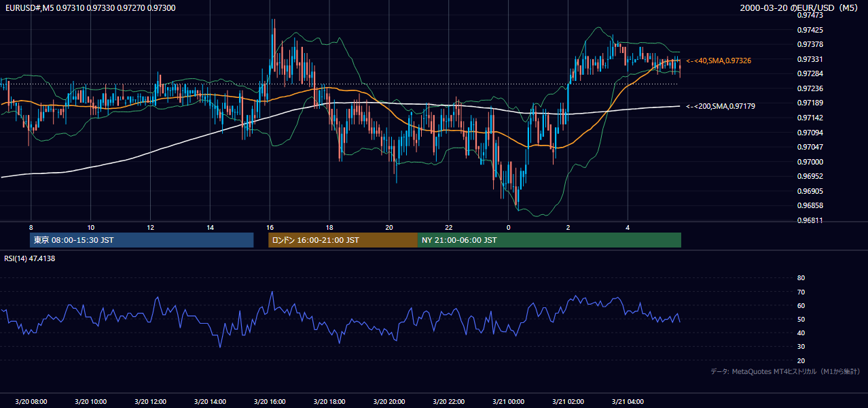Screen dimensions: 868x408
Task: Click price level 0.97047 on price axis
Action: (810, 147)
